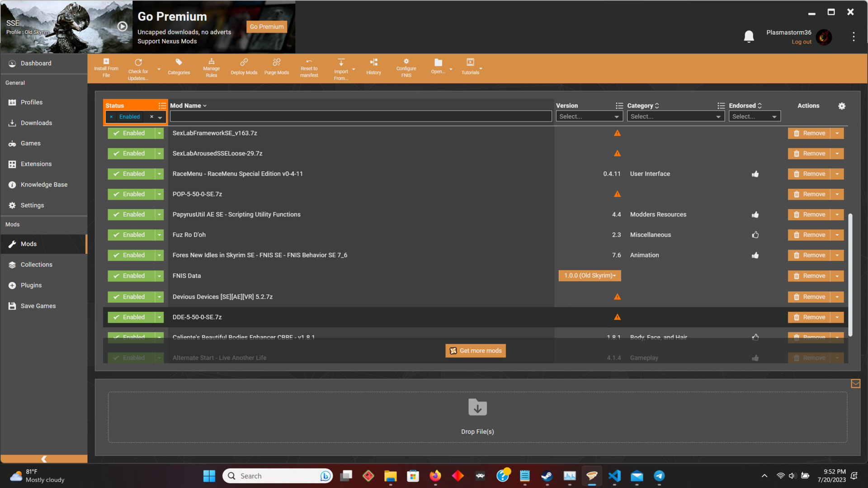Click endorsed thumb for PapyrusUtil AE SE
The image size is (868, 488).
755,215
